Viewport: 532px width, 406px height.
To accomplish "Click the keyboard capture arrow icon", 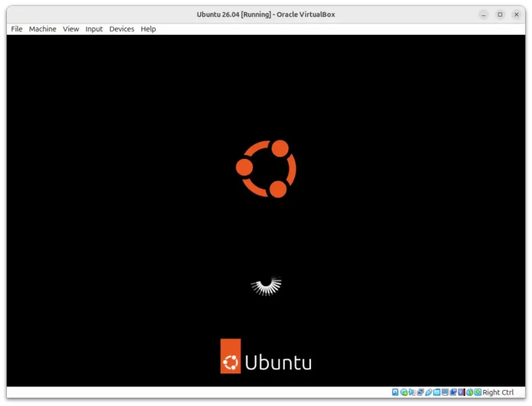I will (x=478, y=392).
